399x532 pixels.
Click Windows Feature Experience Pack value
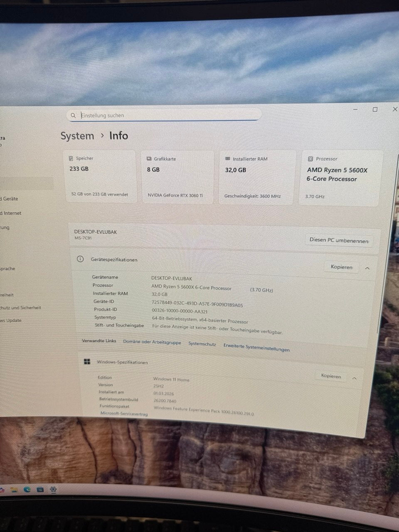click(204, 411)
